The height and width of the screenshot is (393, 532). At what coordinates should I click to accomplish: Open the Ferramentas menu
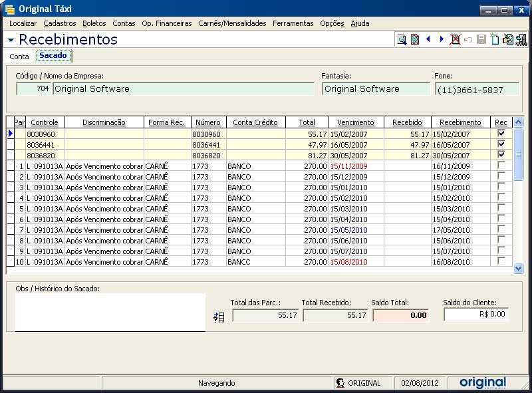pos(293,23)
